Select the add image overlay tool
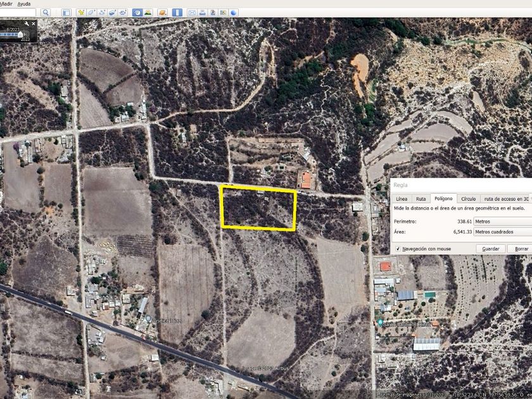 point(112,13)
